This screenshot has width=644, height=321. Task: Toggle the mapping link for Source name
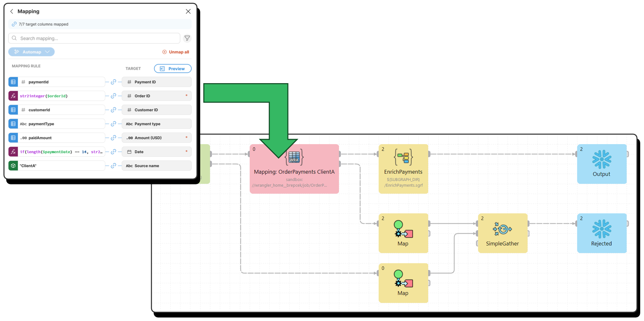click(113, 166)
